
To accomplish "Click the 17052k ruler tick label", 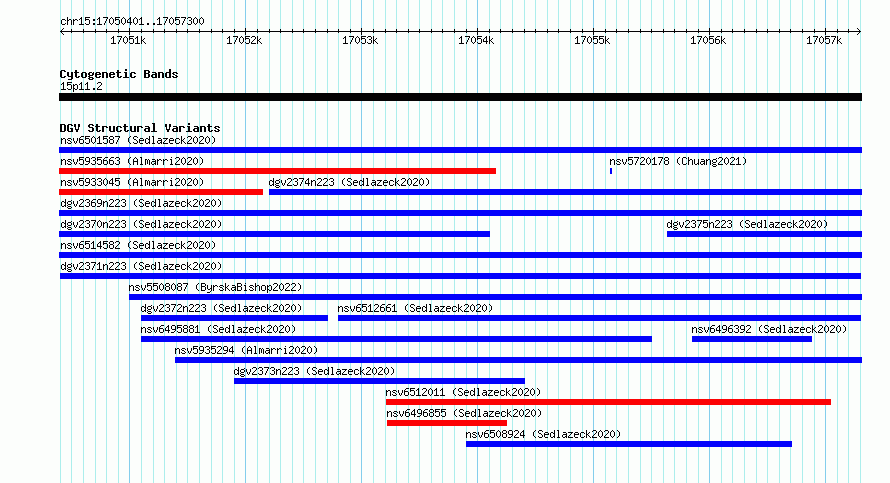I will click(244, 40).
